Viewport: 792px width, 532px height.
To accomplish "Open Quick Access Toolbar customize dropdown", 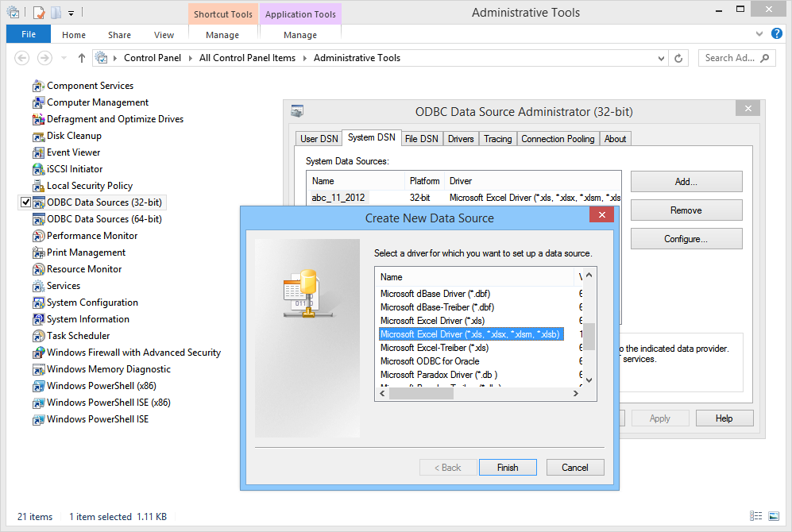I will click(x=71, y=13).
